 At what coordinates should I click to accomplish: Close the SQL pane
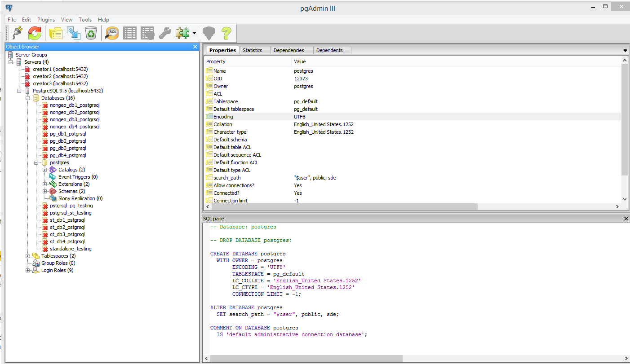626,218
